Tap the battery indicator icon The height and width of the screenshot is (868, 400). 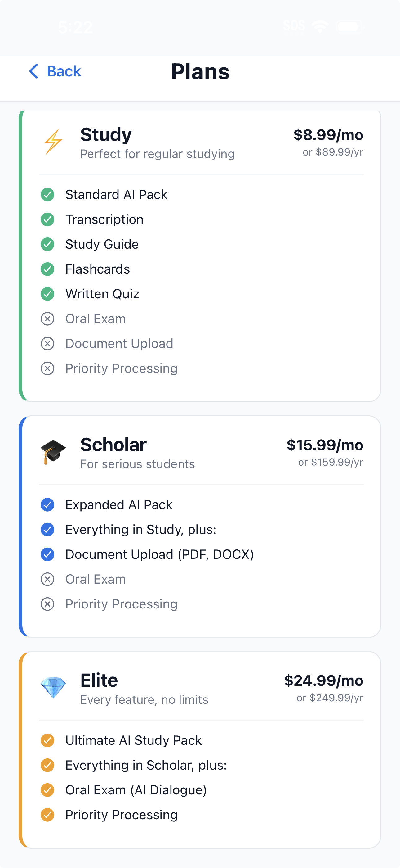350,27
